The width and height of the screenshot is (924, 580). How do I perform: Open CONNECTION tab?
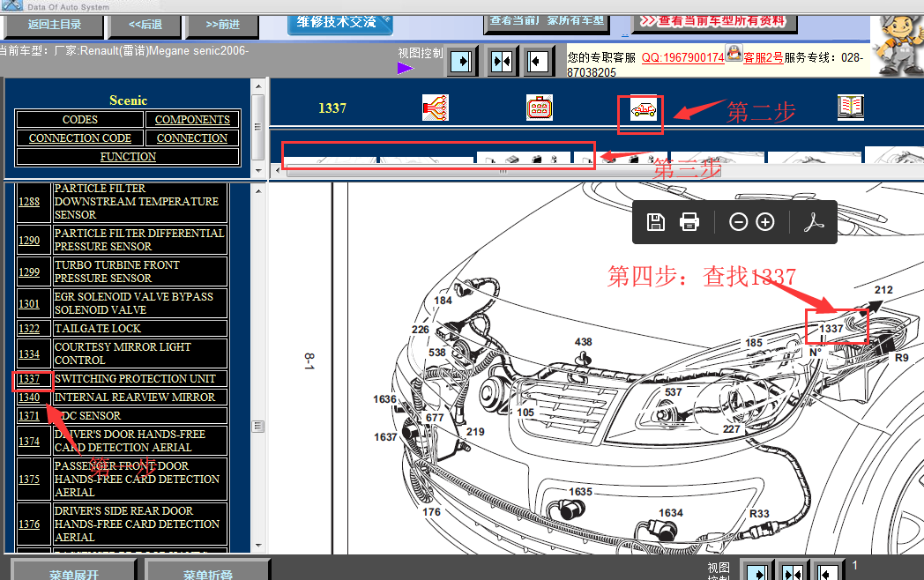click(192, 138)
